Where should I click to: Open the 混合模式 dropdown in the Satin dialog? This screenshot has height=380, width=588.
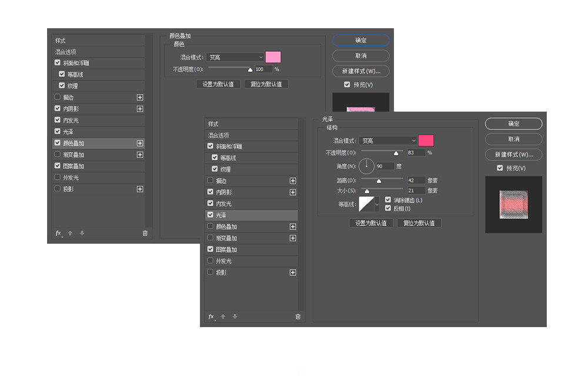pos(388,140)
